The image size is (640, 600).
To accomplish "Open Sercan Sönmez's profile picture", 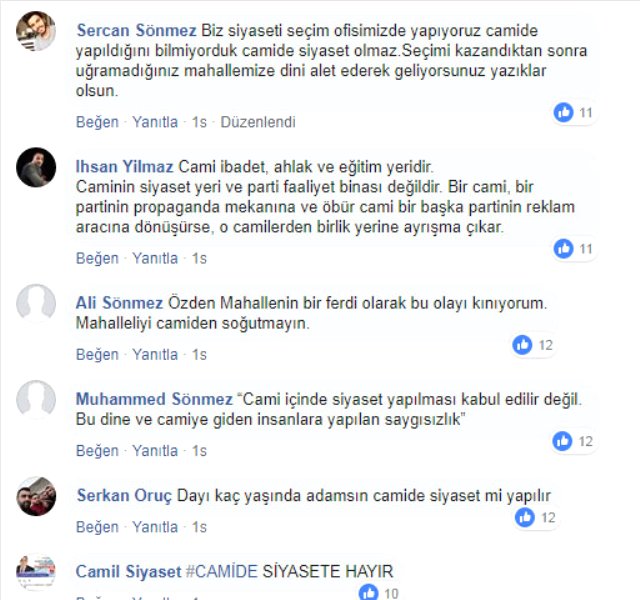I will (36, 31).
